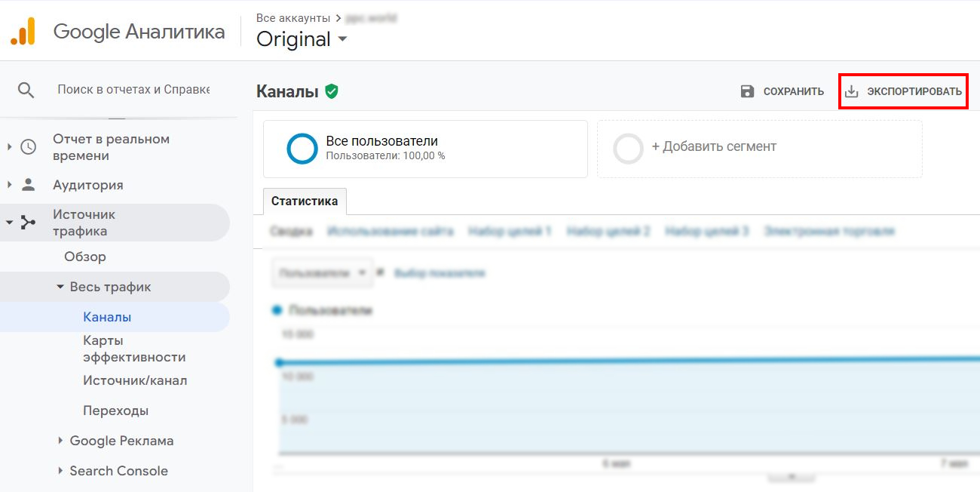Open the Original account dropdown
Image resolution: width=980 pixels, height=492 pixels.
tap(302, 39)
